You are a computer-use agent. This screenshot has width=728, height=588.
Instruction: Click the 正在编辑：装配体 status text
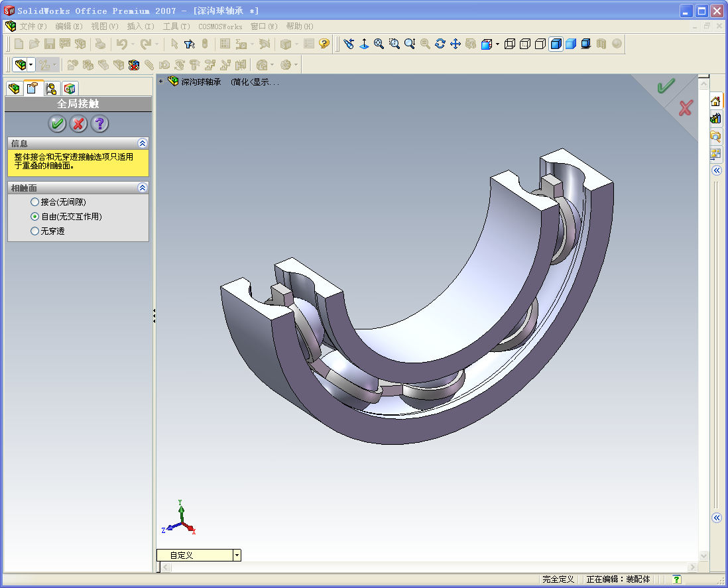(618, 579)
